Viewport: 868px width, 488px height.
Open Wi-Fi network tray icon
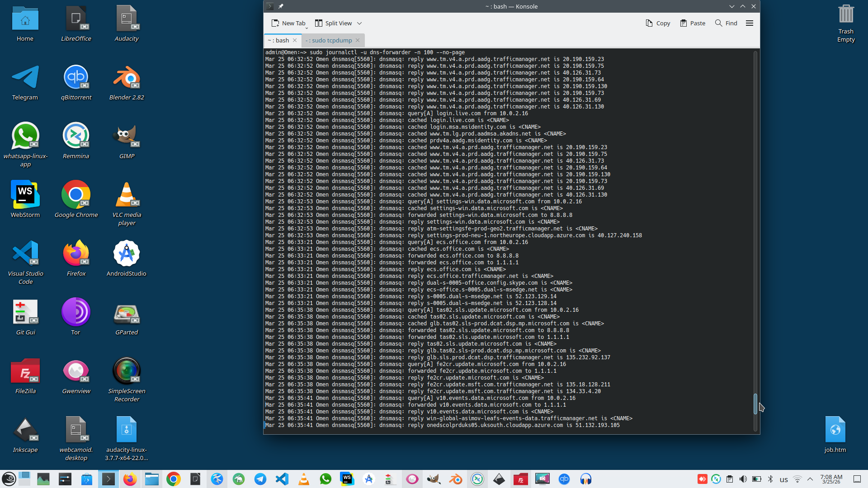pos(797,479)
